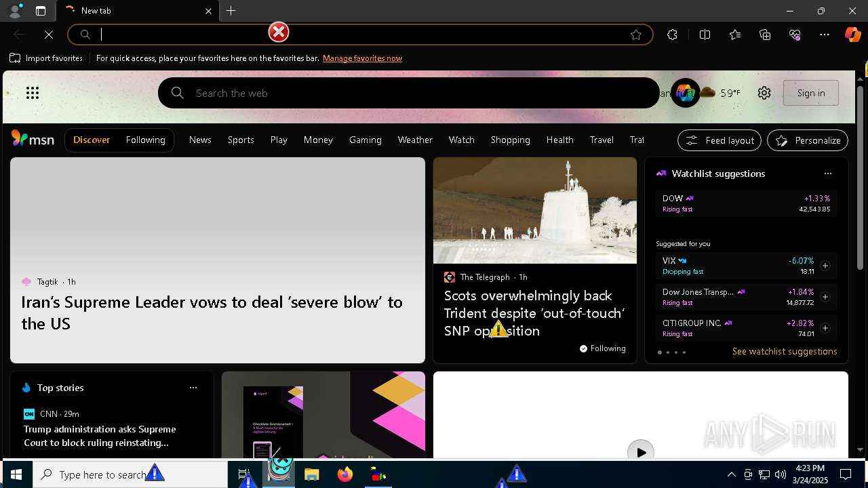Open the browser profile icon
Image resolution: width=868 pixels, height=488 pixels.
pyautogui.click(x=14, y=11)
